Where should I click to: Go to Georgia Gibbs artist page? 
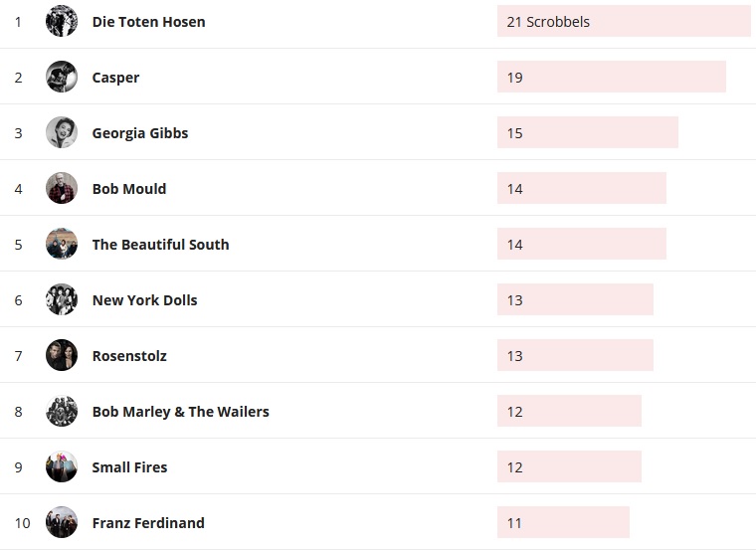[x=139, y=133]
